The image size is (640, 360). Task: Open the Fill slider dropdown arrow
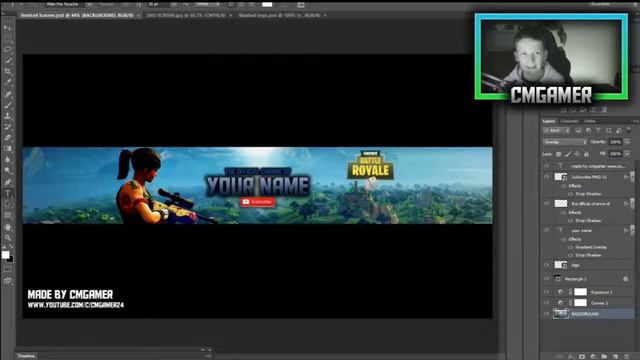[x=627, y=154]
